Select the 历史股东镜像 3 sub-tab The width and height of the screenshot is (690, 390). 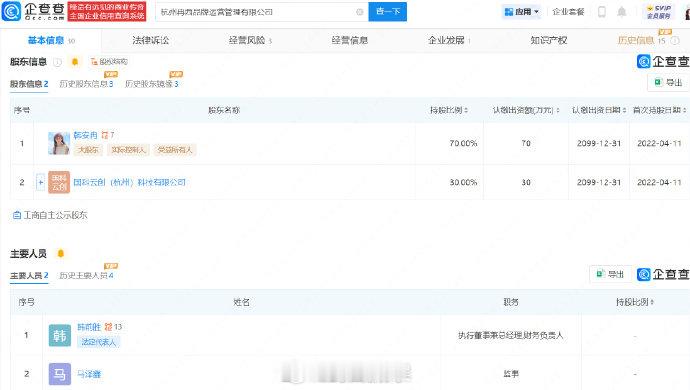click(152, 84)
